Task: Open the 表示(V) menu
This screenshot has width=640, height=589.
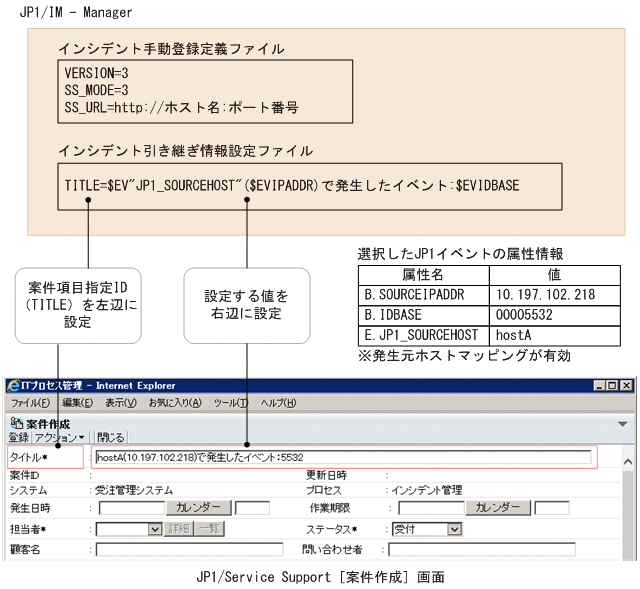Action: 121,403
